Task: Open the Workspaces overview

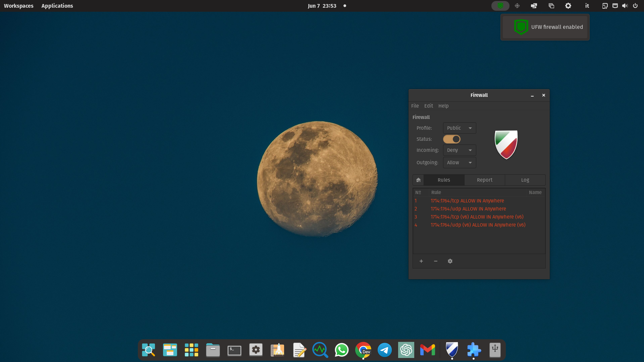Action: tap(18, 6)
